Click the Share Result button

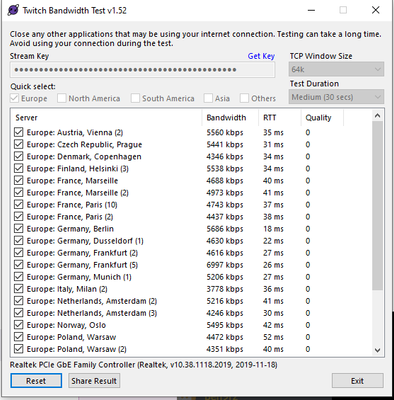[94, 381]
